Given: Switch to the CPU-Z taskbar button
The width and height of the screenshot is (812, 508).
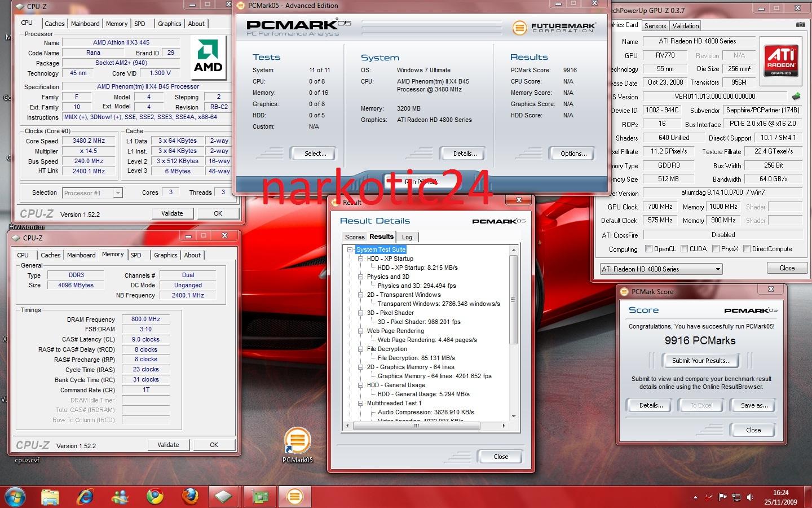Looking at the screenshot, I should 224,497.
